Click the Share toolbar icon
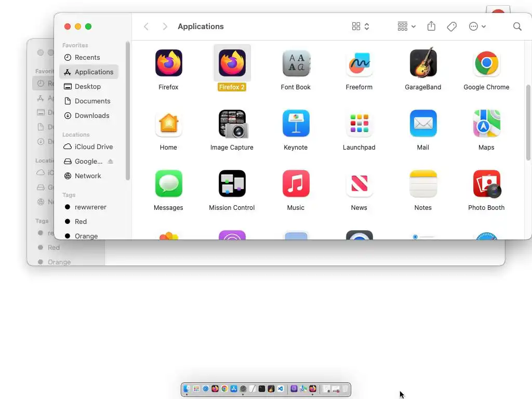This screenshot has width=532, height=399. [431, 26]
